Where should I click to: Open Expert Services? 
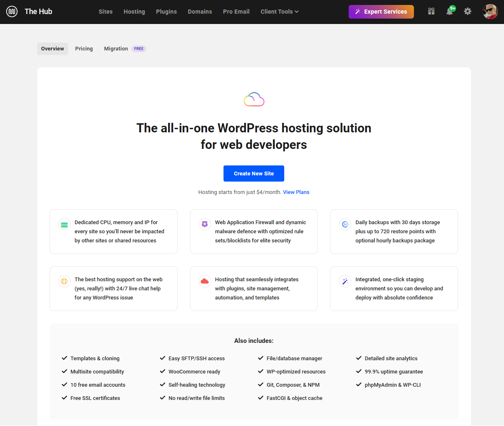381,12
